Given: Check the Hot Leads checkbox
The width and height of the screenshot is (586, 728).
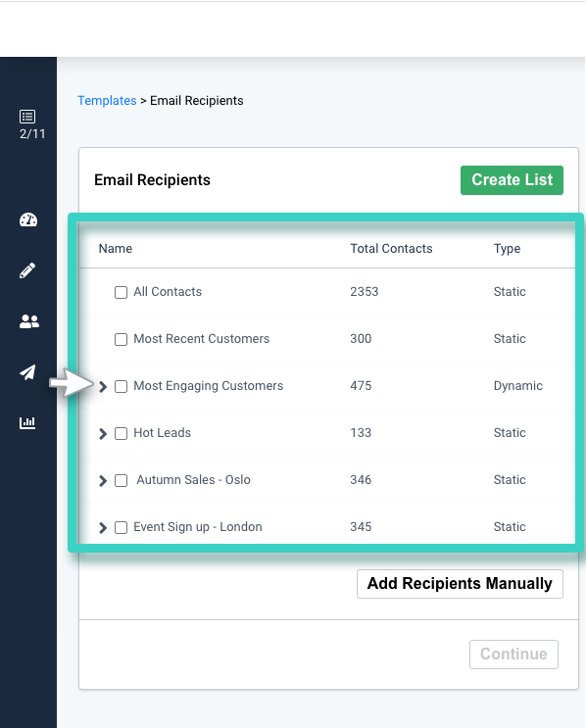Looking at the screenshot, I should (x=121, y=433).
